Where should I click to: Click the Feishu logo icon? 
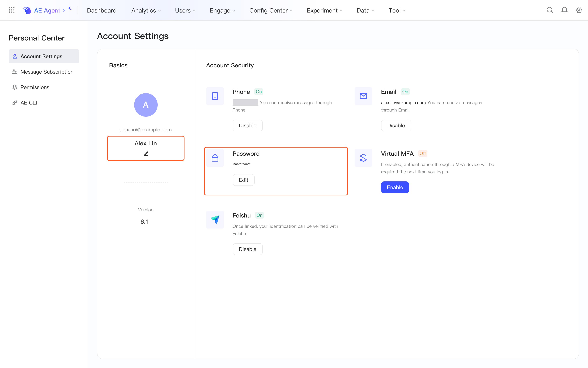(215, 220)
